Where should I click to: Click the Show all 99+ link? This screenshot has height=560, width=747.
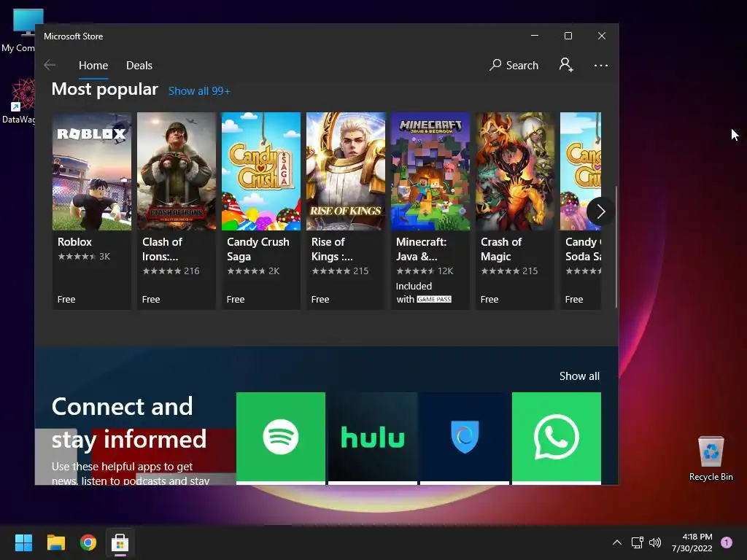tap(199, 91)
